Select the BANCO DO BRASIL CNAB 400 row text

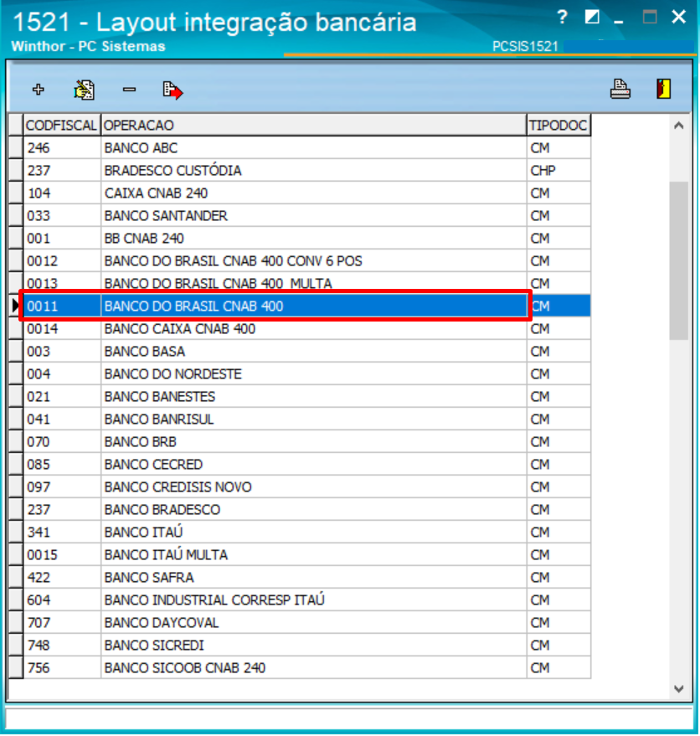point(193,306)
